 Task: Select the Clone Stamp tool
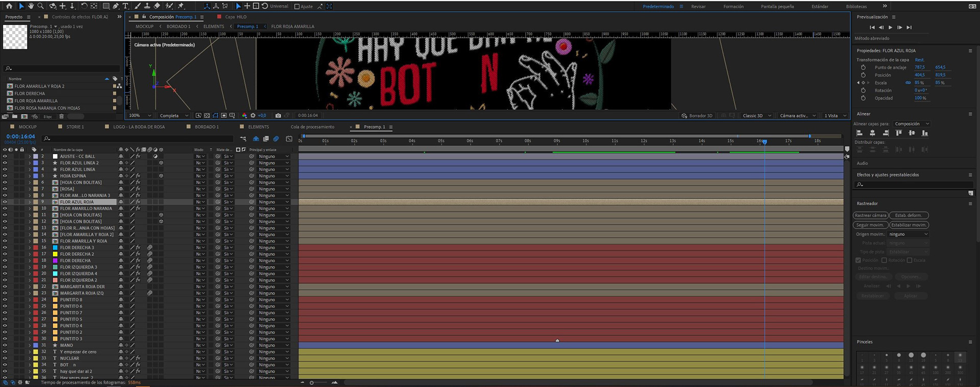(147, 6)
